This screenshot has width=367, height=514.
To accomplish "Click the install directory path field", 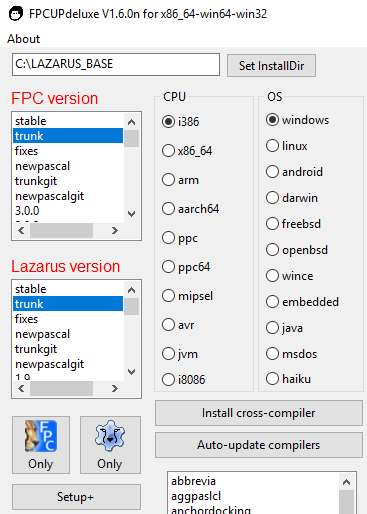I will [x=116, y=64].
